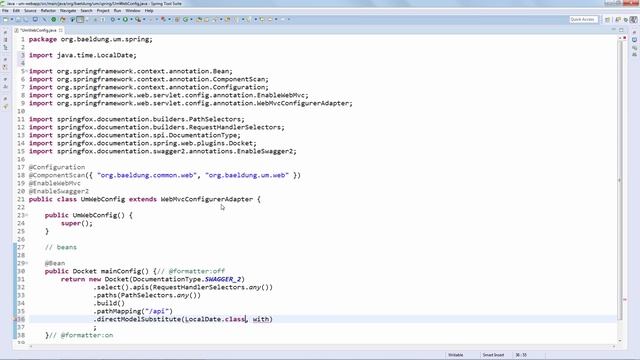Open the Run menu
The width and height of the screenshot is (640, 360).
(118, 11)
